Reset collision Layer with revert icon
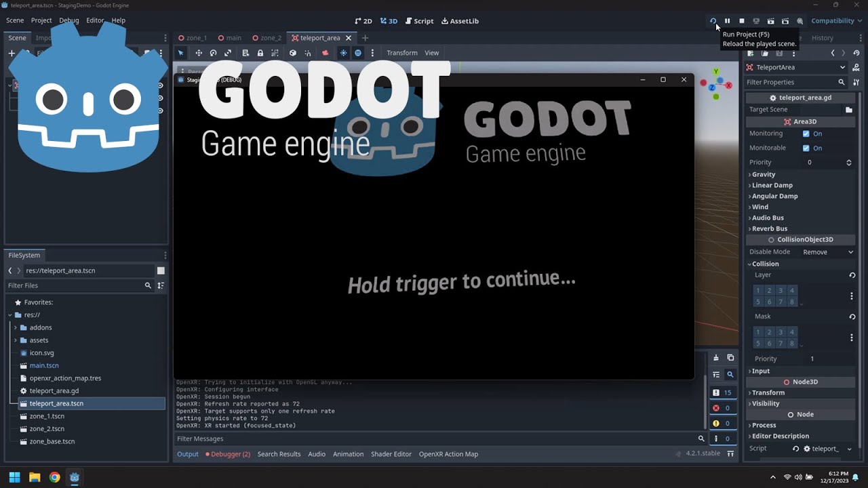868x488 pixels. (x=852, y=275)
